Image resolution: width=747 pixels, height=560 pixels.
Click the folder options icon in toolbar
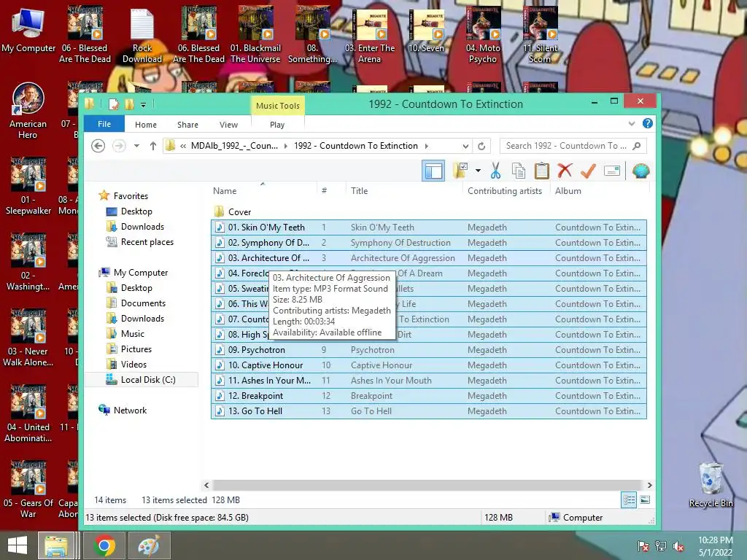click(461, 171)
